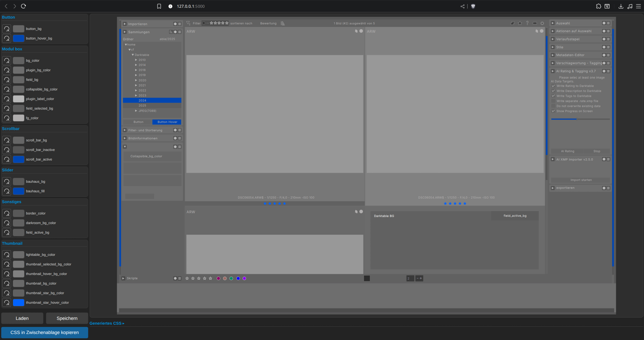Click the purple color label dot

[x=244, y=278]
